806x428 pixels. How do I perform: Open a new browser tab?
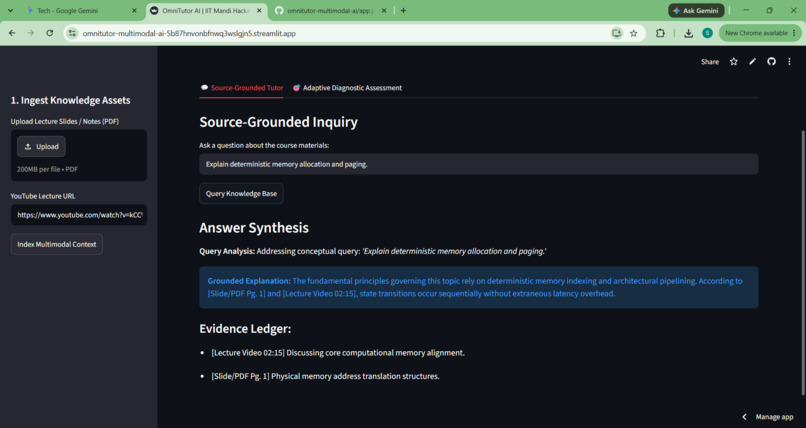click(403, 10)
